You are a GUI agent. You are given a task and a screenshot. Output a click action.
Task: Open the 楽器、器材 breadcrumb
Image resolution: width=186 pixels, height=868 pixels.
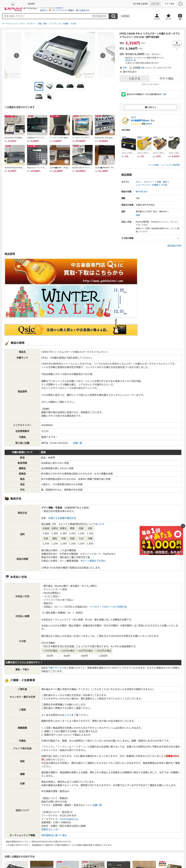pyautogui.click(x=43, y=24)
